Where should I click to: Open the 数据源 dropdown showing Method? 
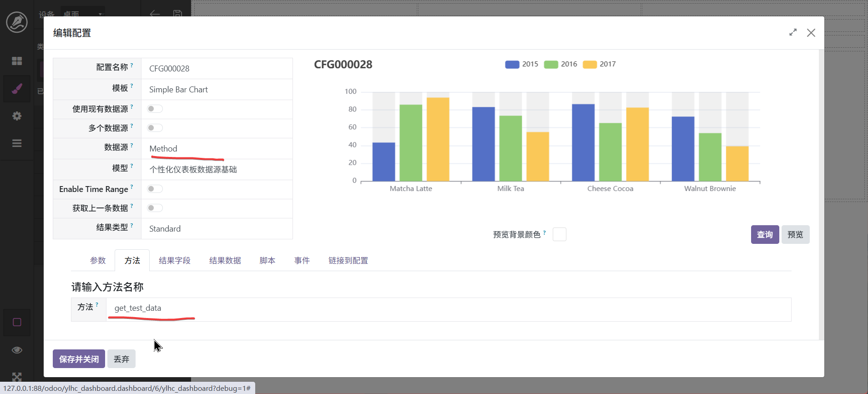(x=217, y=149)
